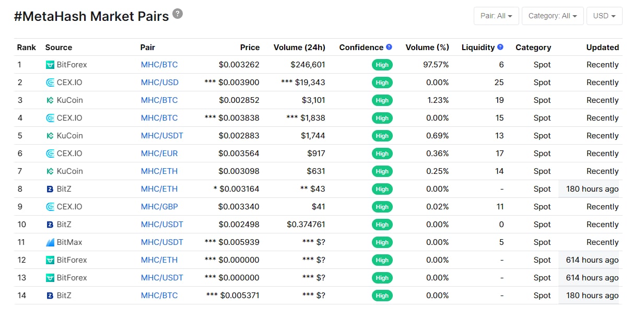The width and height of the screenshot is (644, 318).
Task: Sort by the Updated column header
Action: coord(602,47)
